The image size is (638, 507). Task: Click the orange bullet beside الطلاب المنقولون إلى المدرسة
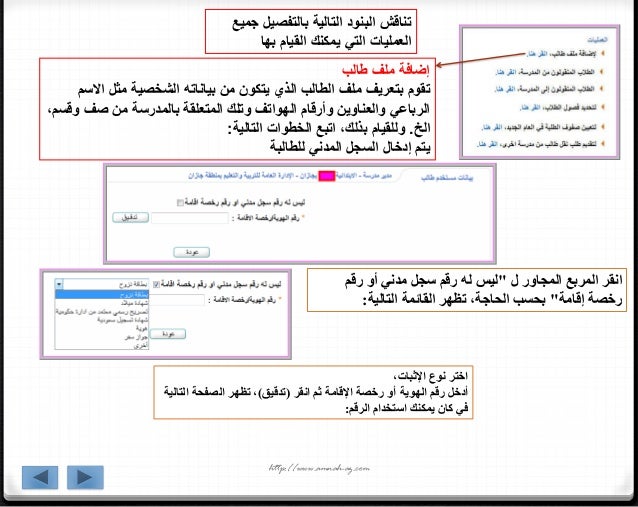click(x=603, y=89)
